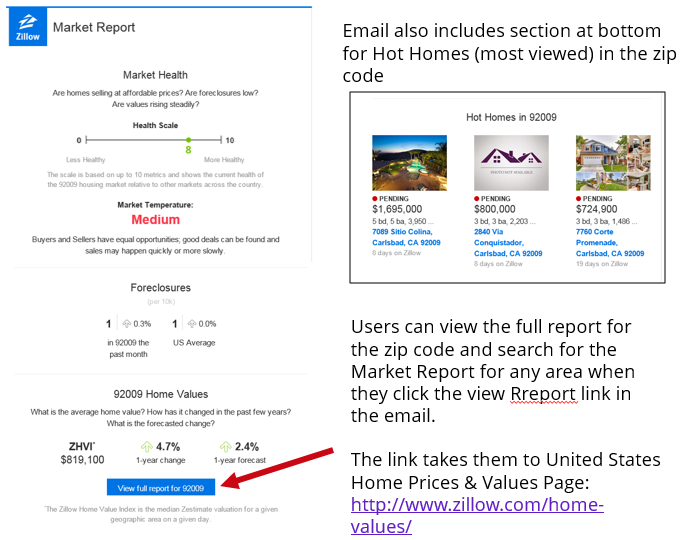Click the Market Report heading
683x540 pixels.
pyautogui.click(x=94, y=27)
